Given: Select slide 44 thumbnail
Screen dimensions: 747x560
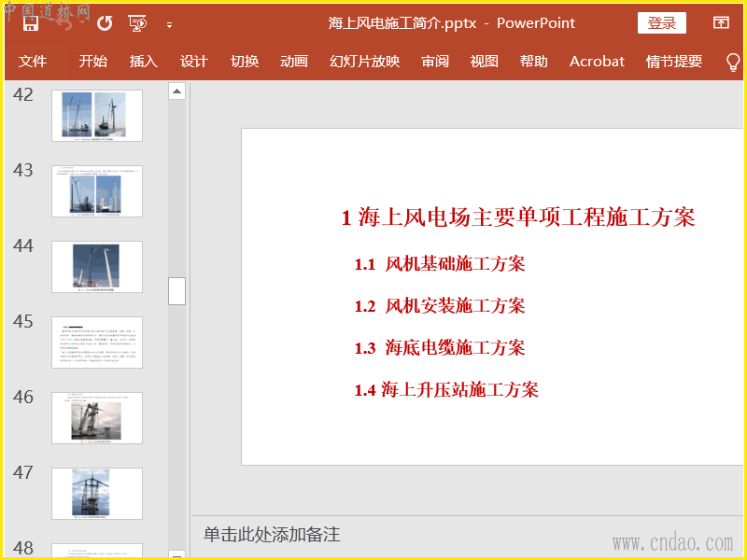Looking at the screenshot, I should [97, 267].
